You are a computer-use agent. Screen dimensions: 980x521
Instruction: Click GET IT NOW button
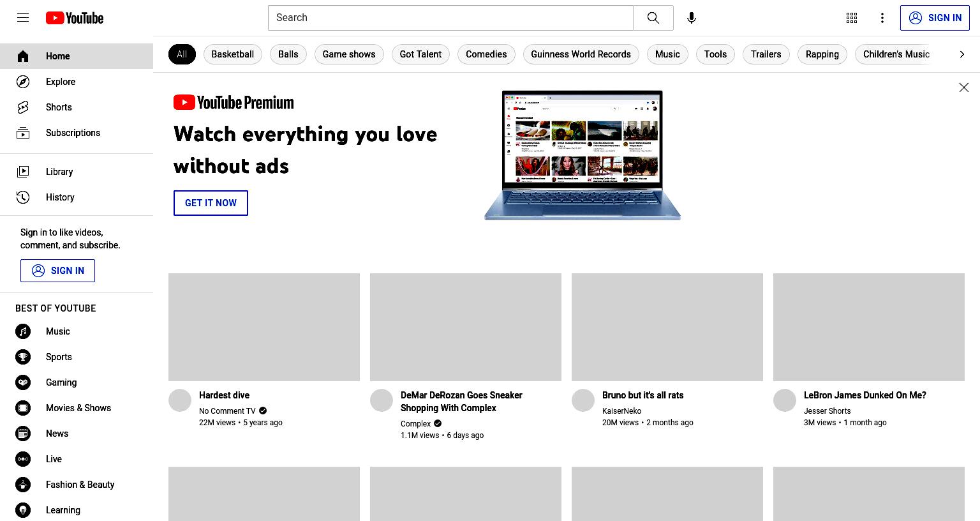pyautogui.click(x=211, y=203)
